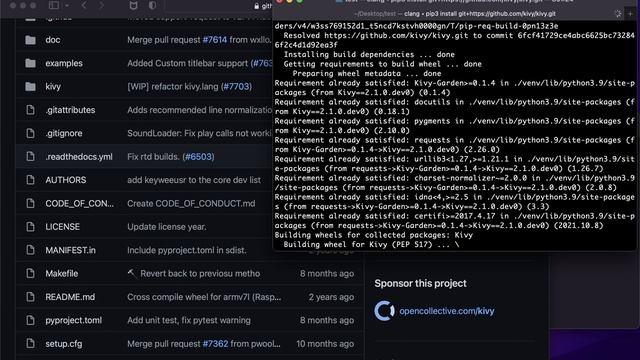Open the sidebar dropdown chevron in Safari
The image size is (640, 360).
(67, 6)
